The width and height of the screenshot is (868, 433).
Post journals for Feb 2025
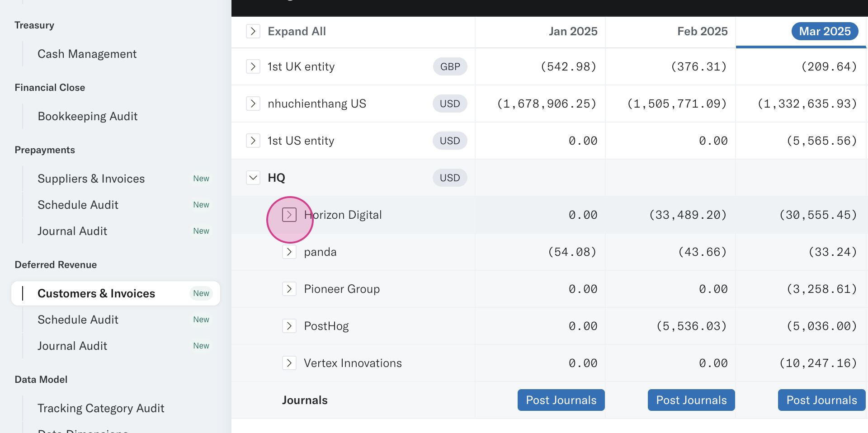pos(691,400)
